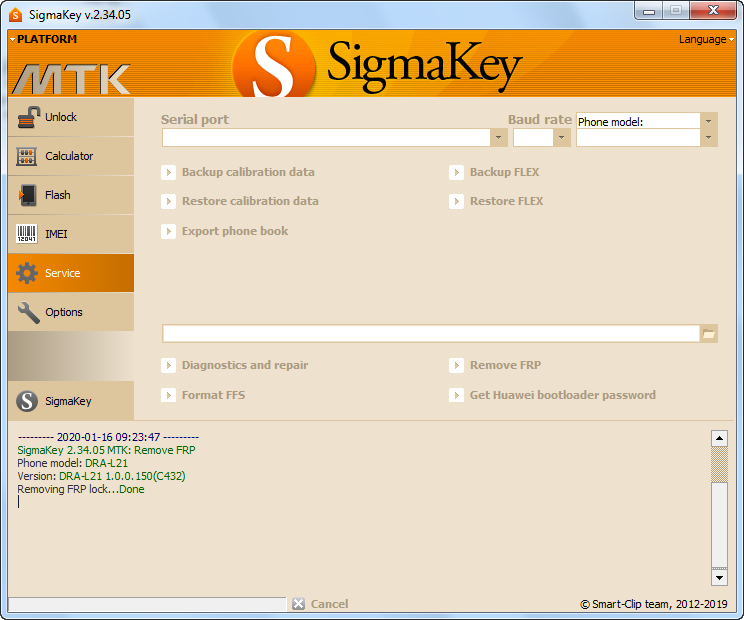
Task: Open the Phone model dropdown arrow
Action: (x=708, y=121)
